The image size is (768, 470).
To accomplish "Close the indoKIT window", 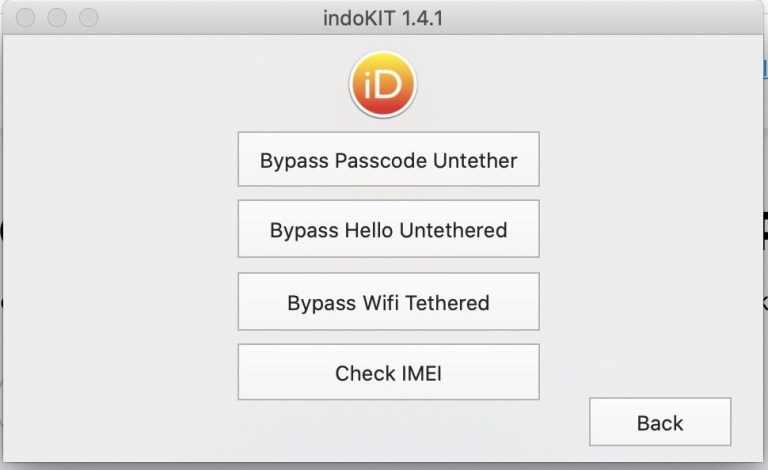I will click(25, 18).
